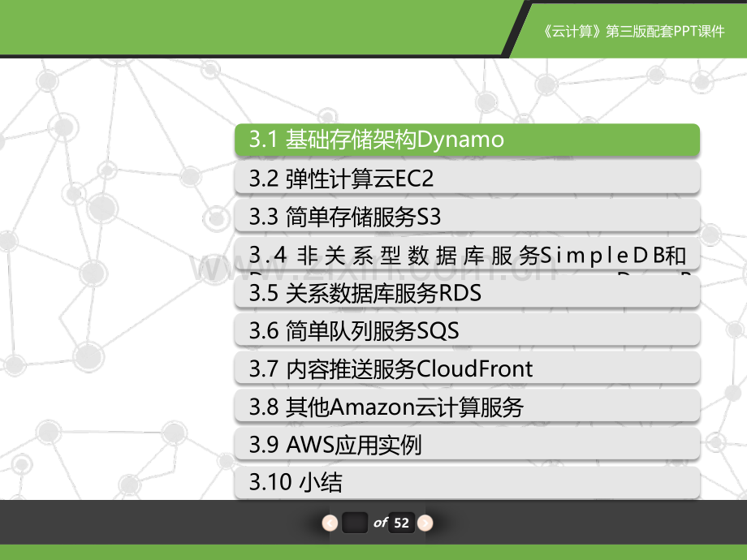Open section 3.2 弹性计算云EC2
Screen dimensions: 747x560
tap(467, 178)
